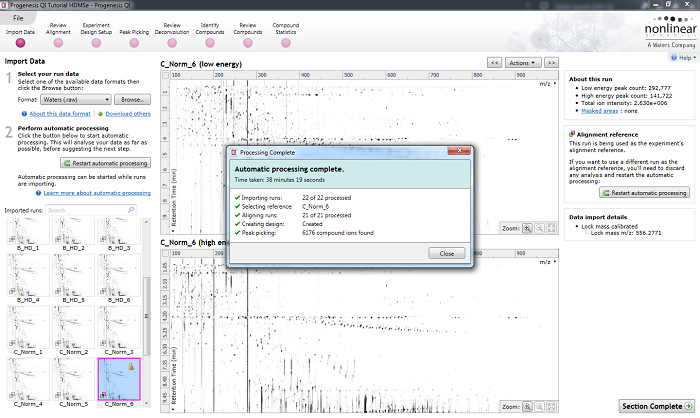
Task: Open the File menu
Action: point(18,18)
